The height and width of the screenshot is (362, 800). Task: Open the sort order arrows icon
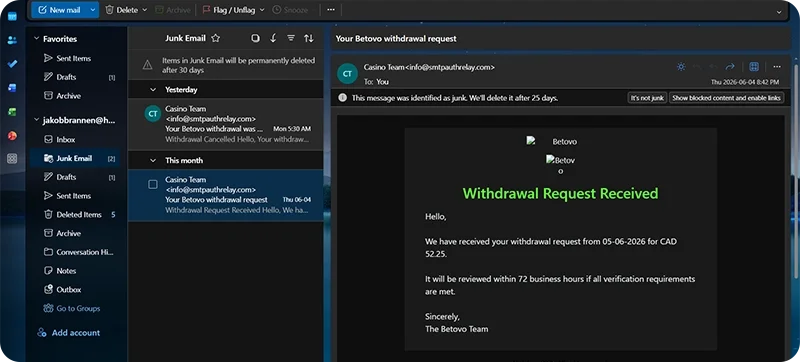(x=309, y=38)
